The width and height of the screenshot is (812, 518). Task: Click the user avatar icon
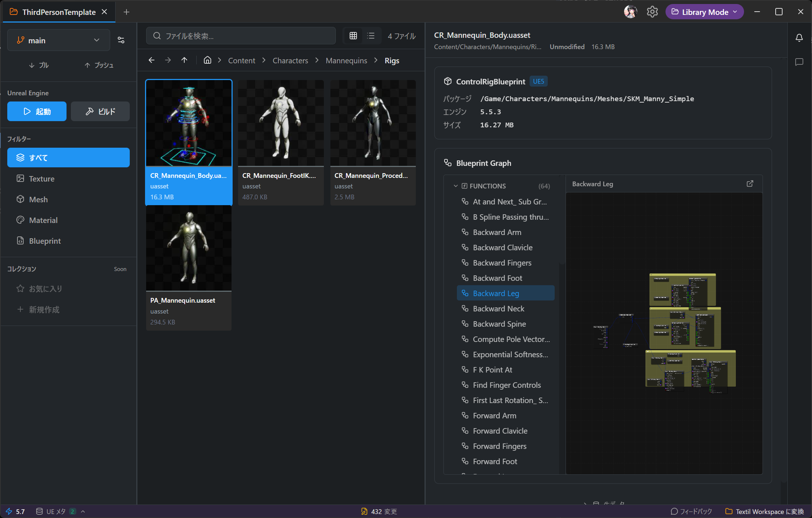pos(630,12)
